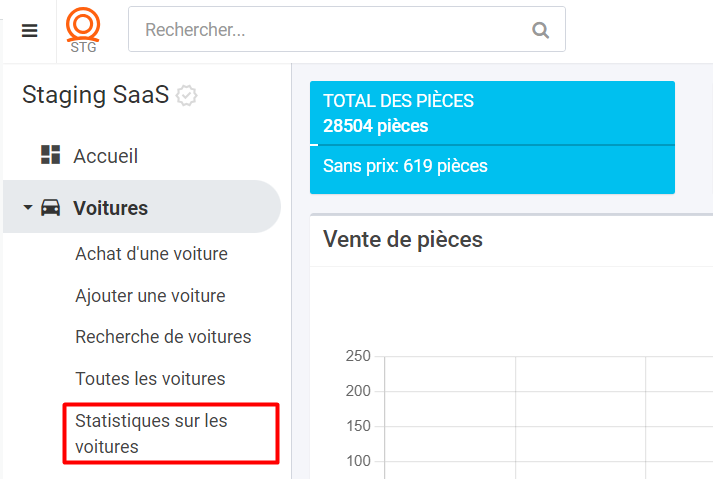This screenshot has width=713, height=479.
Task: Click the progress bar in the blue card
Action: (492, 145)
